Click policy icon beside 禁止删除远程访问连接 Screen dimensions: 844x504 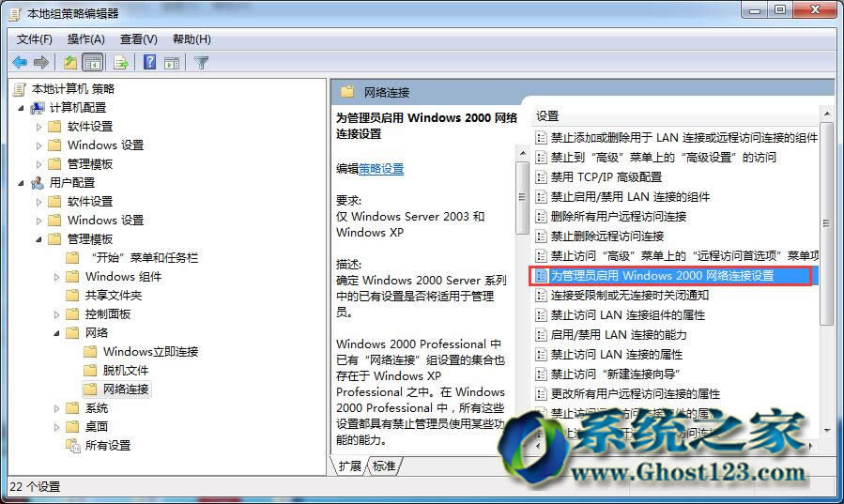(541, 237)
